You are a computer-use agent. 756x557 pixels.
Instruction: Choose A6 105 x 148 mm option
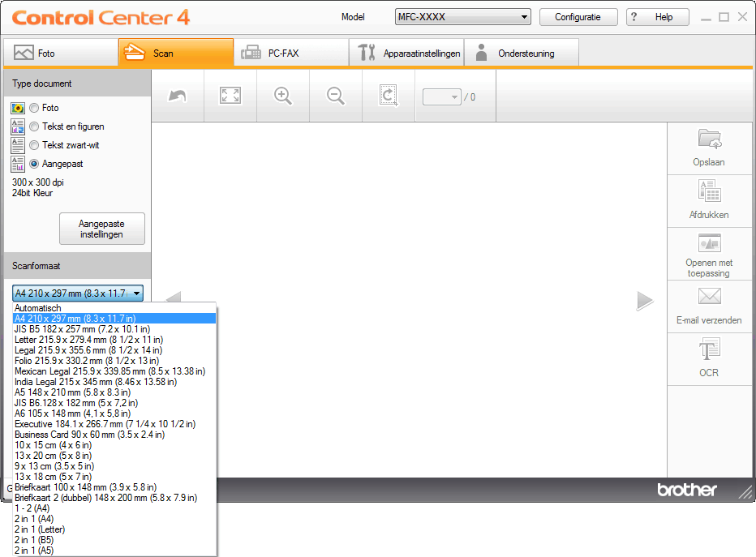pos(114,413)
